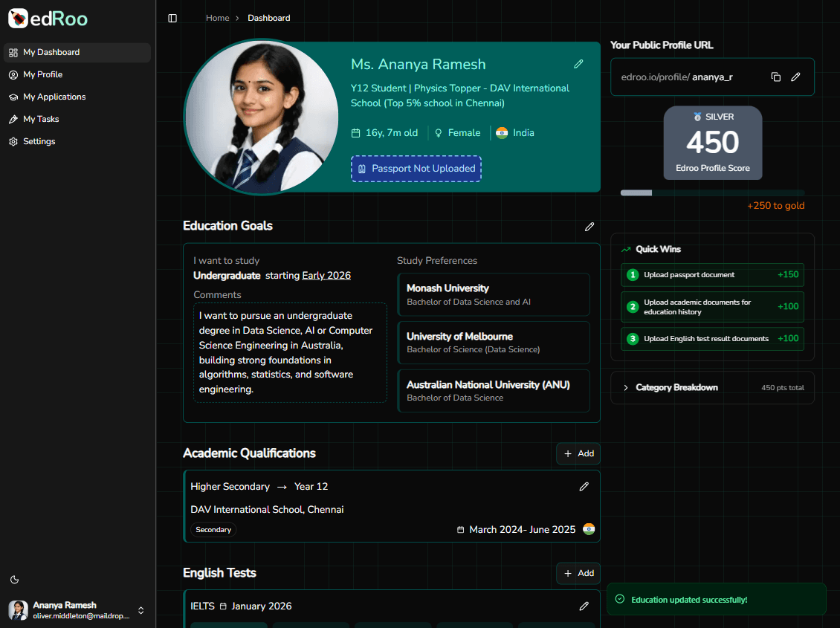Click the edRoo logo
This screenshot has width=840, height=628.
point(46,19)
